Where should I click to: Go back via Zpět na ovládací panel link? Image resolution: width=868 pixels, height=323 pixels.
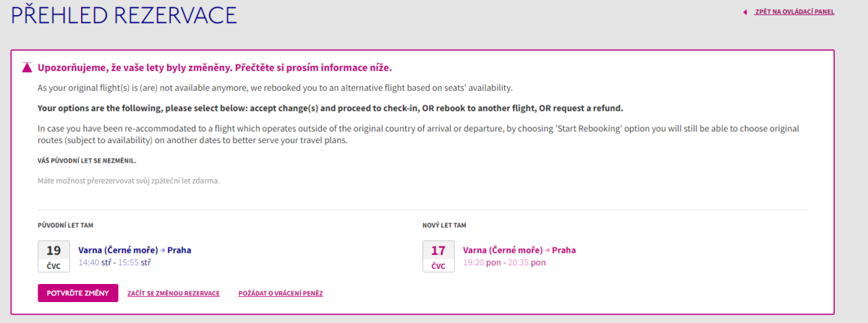click(794, 12)
